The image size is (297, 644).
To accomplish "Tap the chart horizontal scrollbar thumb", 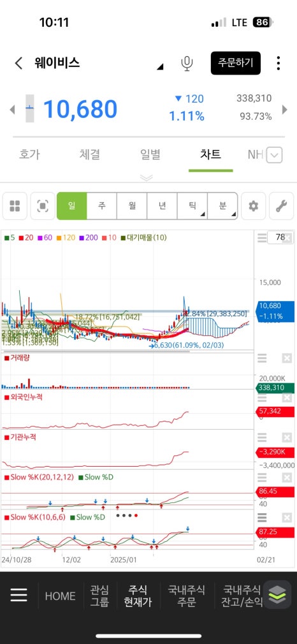I will click(x=97, y=351).
